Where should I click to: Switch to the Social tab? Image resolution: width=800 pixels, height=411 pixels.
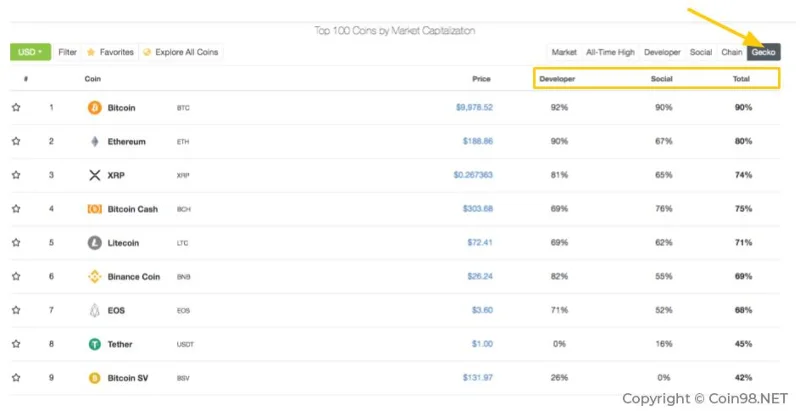(701, 52)
